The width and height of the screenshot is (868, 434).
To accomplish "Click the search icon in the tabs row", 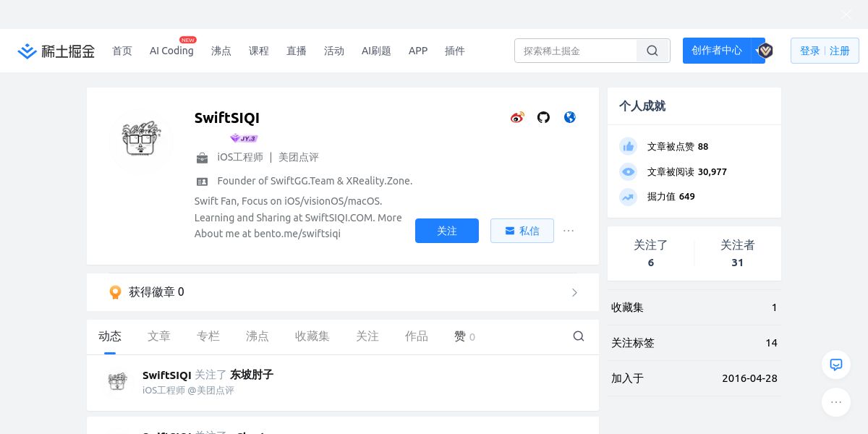I will 579,336.
